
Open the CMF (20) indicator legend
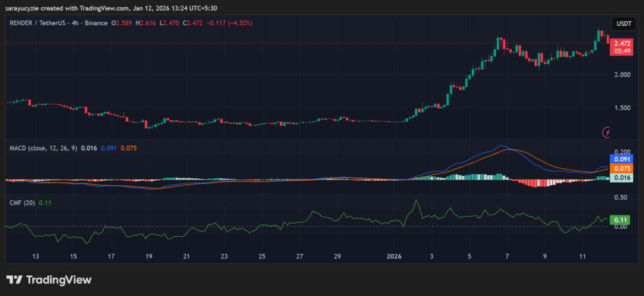[21, 202]
